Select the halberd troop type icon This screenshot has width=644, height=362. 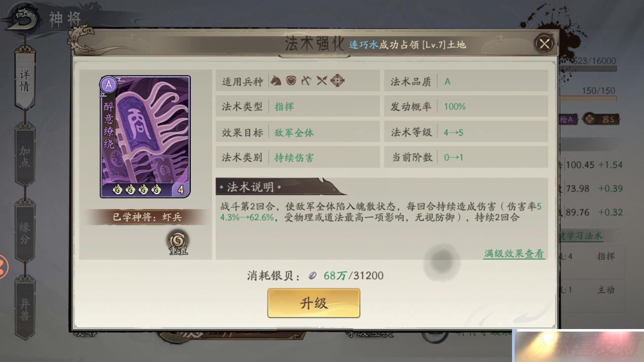click(306, 81)
